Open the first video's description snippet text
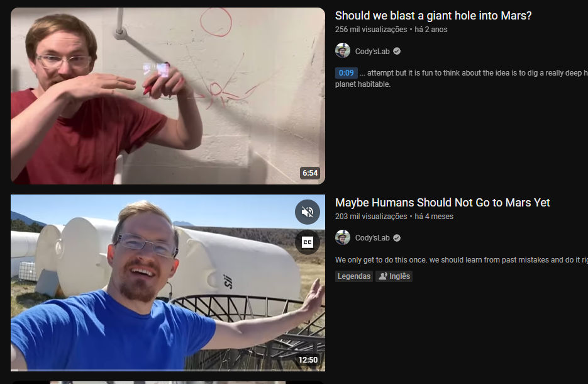Viewport: 588px width, 384px height. (x=461, y=79)
